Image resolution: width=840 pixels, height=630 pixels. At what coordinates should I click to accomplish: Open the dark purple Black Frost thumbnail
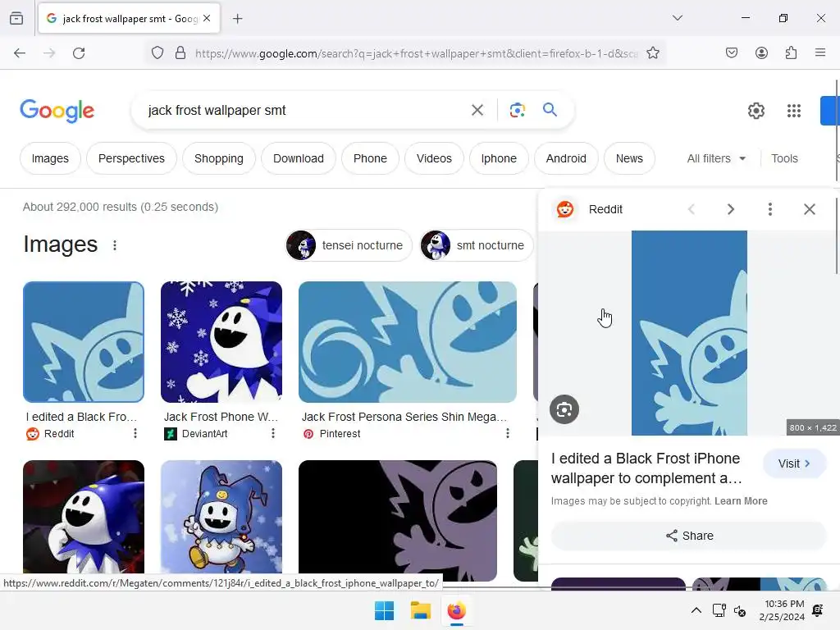coord(398,520)
